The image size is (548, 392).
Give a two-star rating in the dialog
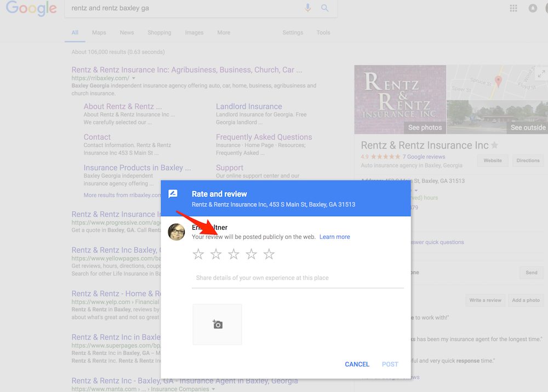(216, 254)
